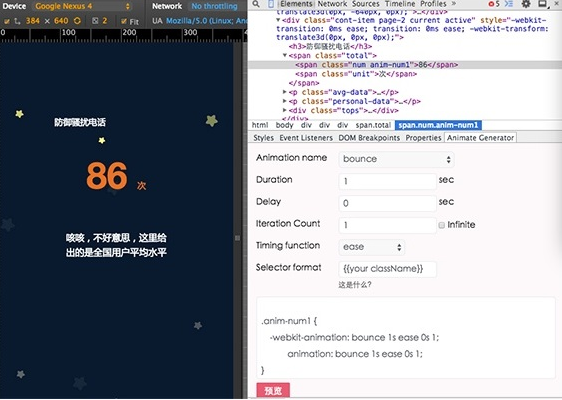Click the .anim-num1 selector code line
This screenshot has width=562, height=400.
pyautogui.click(x=289, y=321)
